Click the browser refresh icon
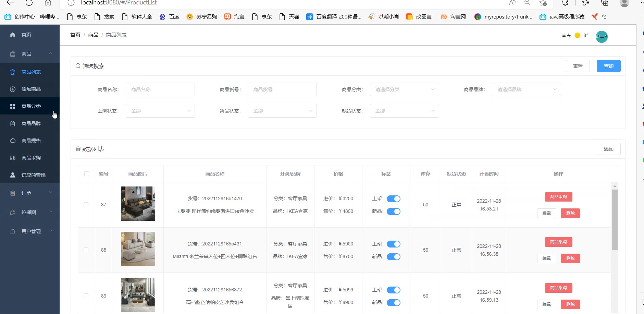This screenshot has width=644, height=314. click(x=29, y=3)
